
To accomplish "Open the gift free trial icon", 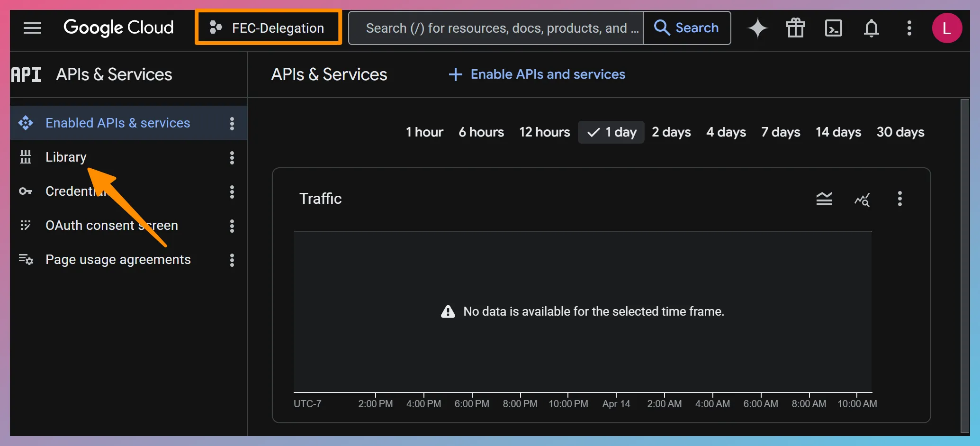I will (795, 28).
